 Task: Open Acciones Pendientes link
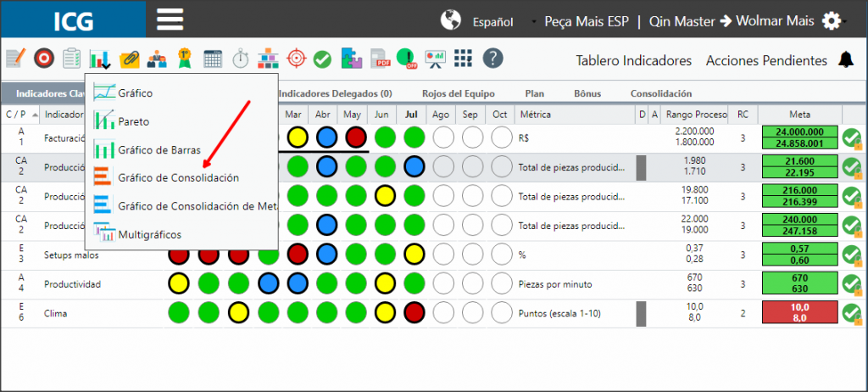point(766,60)
